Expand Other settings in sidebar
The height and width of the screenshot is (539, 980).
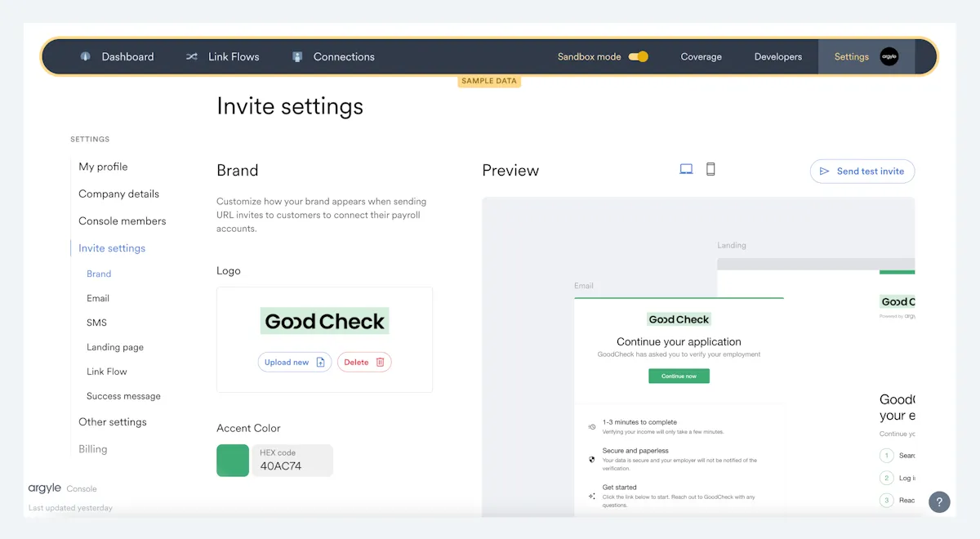coord(113,422)
